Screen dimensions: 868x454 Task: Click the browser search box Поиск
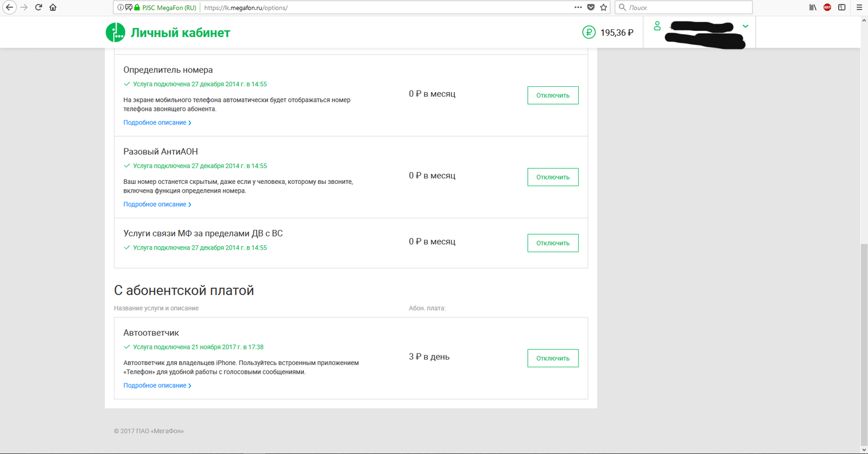(x=684, y=8)
